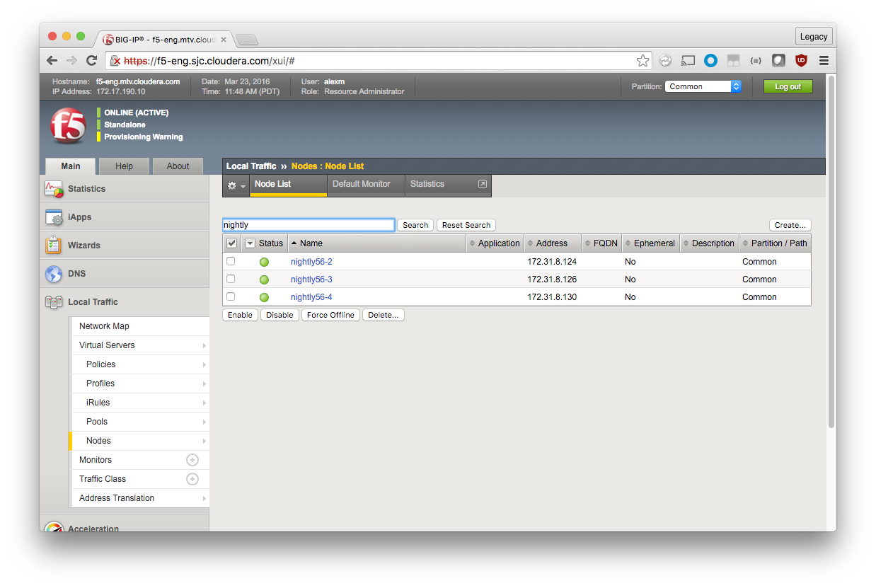This screenshot has width=876, height=588.
Task: Check the box next to nightly56-4
Action: 231,296
